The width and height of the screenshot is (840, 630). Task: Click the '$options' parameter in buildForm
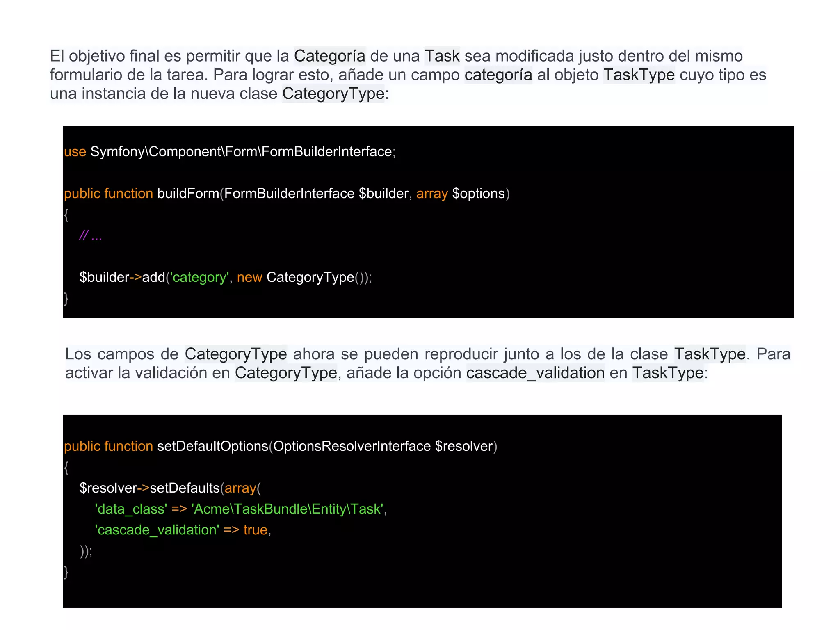[x=478, y=194]
